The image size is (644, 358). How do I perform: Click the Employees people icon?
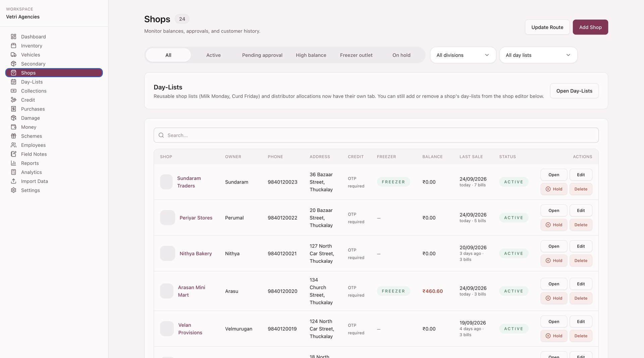pyautogui.click(x=13, y=145)
